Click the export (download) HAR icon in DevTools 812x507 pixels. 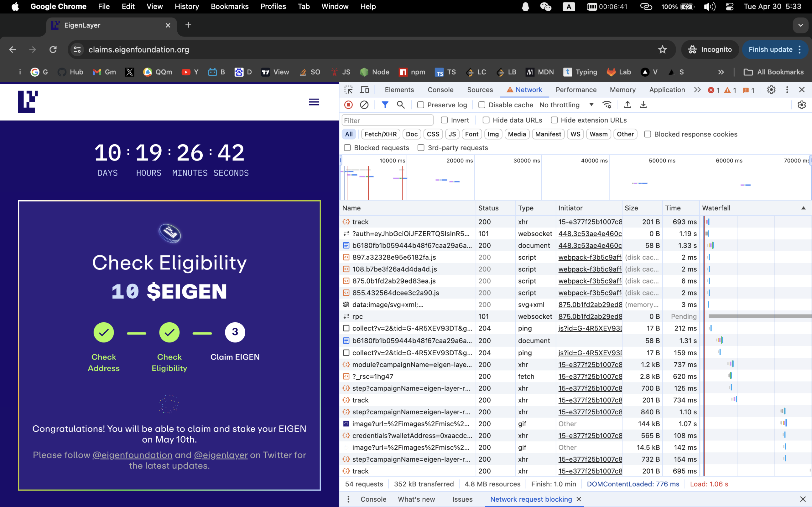[643, 105]
